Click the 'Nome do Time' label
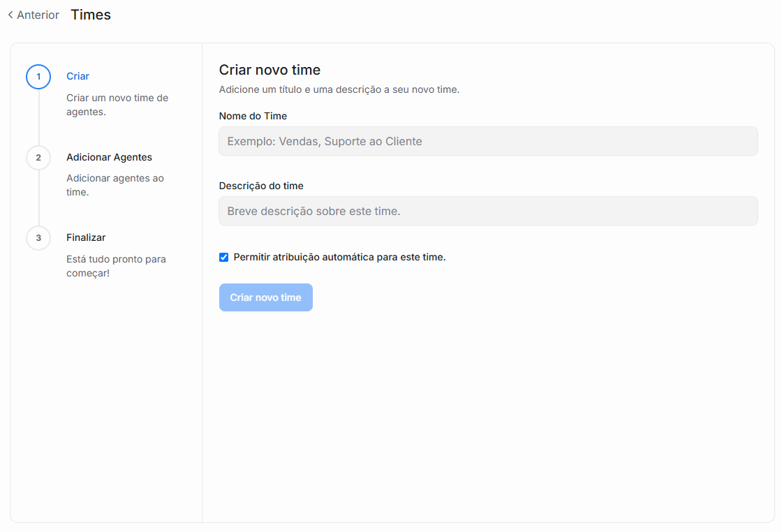This screenshot has height=532, width=782. pyautogui.click(x=253, y=116)
